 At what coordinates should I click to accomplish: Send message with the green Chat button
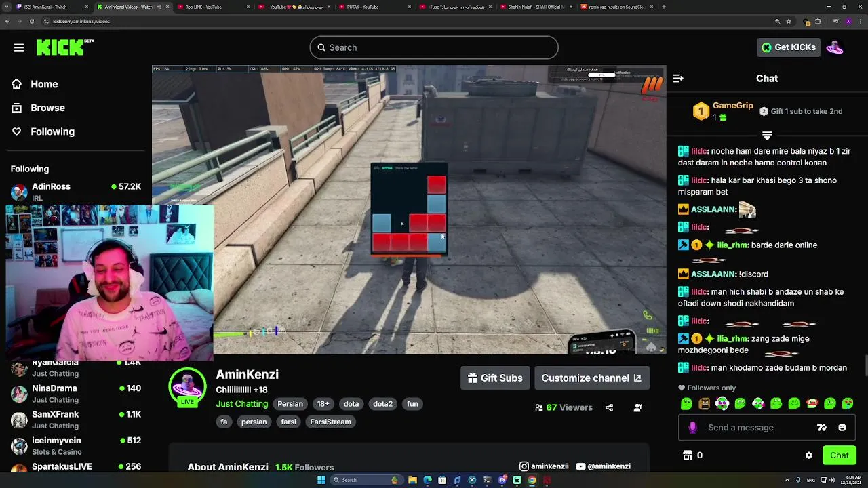[x=839, y=455]
